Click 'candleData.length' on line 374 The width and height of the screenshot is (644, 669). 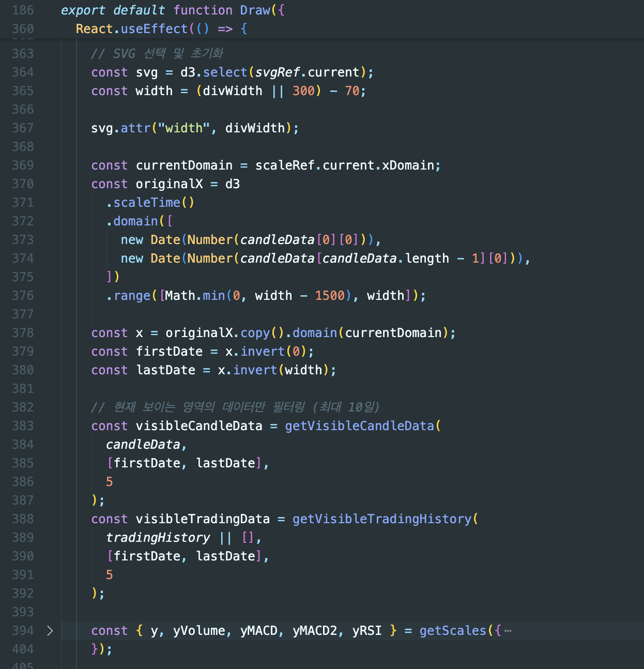click(x=386, y=258)
